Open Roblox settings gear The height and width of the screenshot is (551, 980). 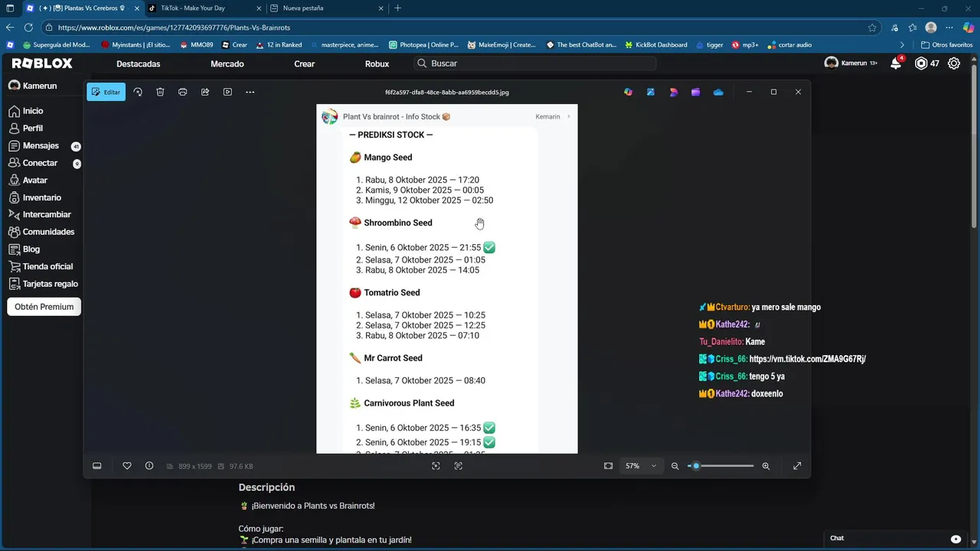tap(954, 64)
